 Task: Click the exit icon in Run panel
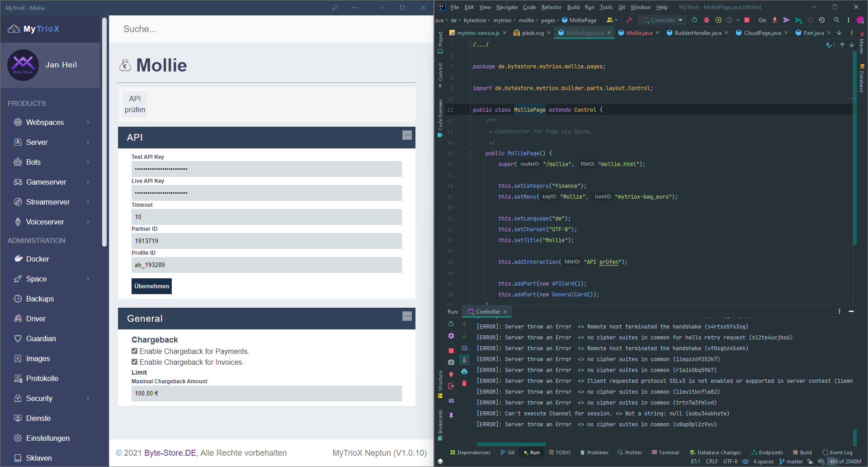[x=451, y=386]
